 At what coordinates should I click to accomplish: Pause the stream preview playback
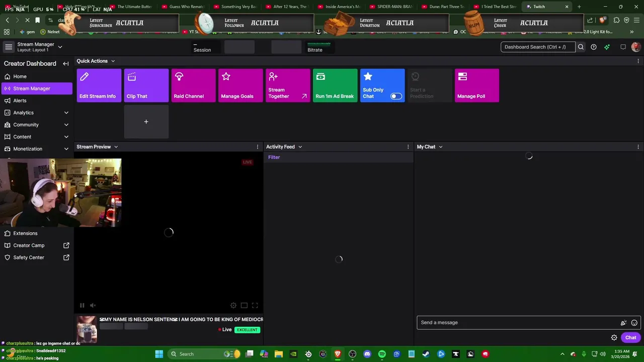point(82,305)
